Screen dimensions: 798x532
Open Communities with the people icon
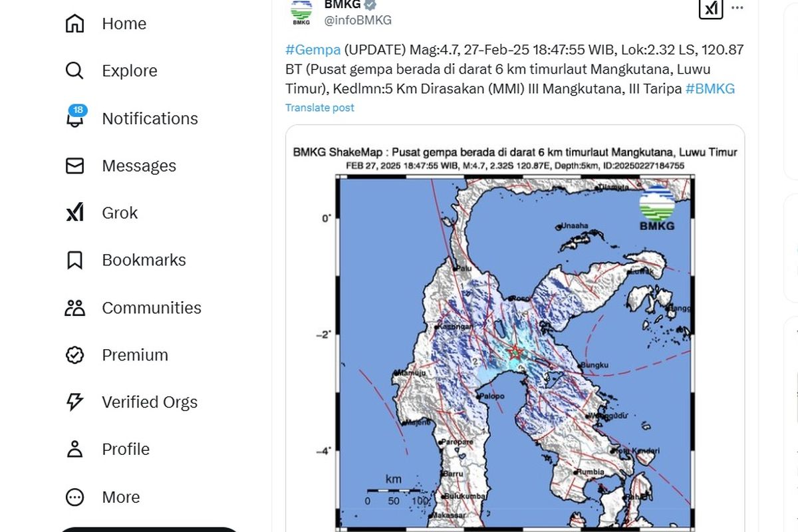75,307
